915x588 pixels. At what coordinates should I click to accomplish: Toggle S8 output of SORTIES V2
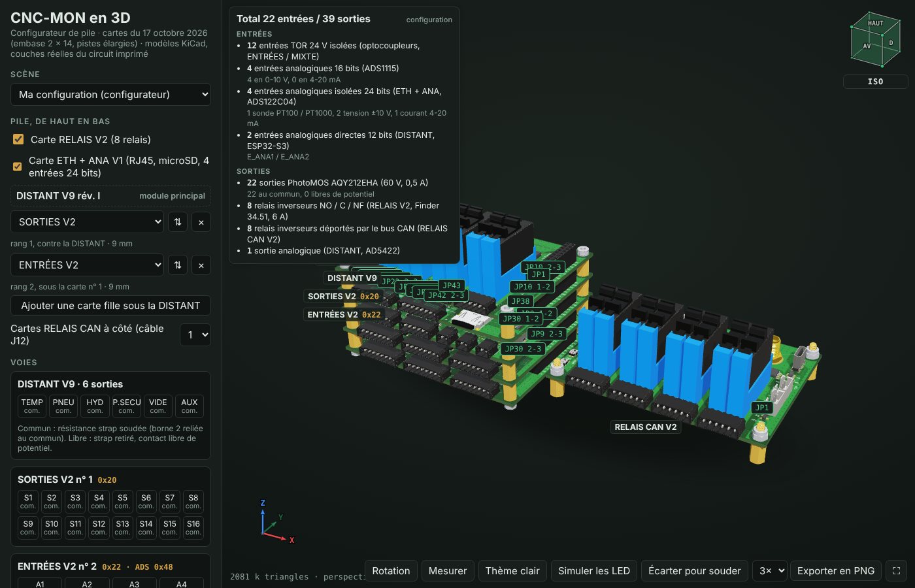pyautogui.click(x=193, y=501)
